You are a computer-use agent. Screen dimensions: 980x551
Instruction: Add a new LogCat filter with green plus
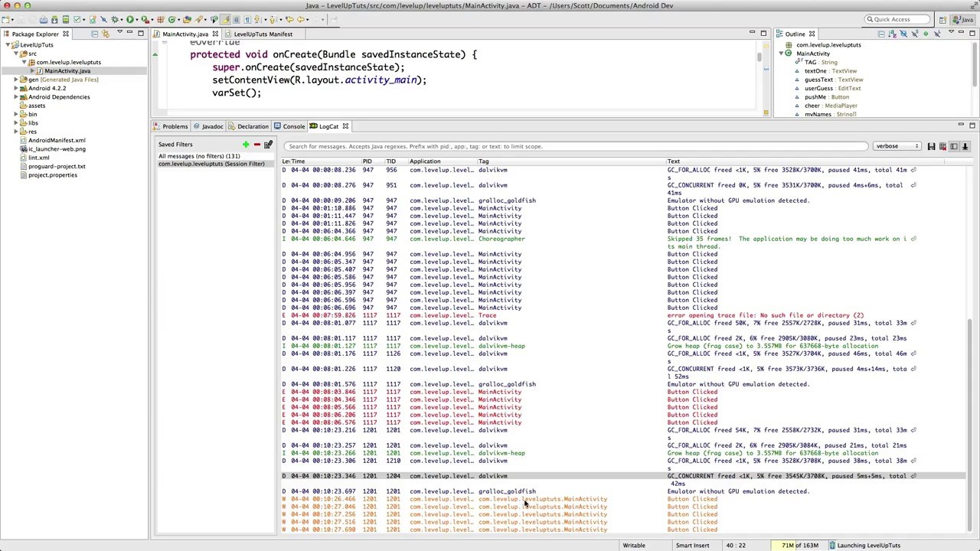pos(245,145)
